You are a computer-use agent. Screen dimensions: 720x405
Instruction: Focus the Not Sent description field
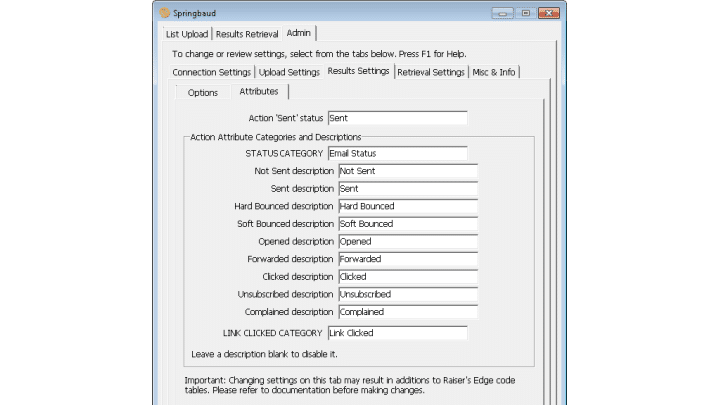pos(408,171)
